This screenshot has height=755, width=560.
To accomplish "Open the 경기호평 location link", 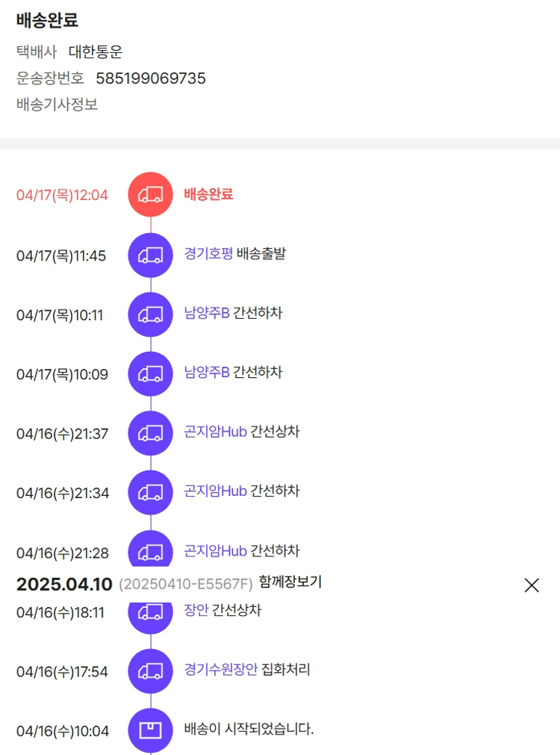I will pos(208,254).
